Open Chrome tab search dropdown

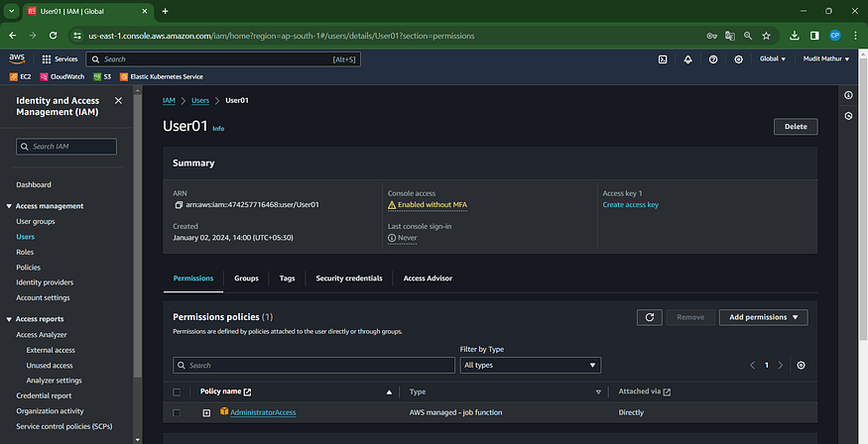11,11
